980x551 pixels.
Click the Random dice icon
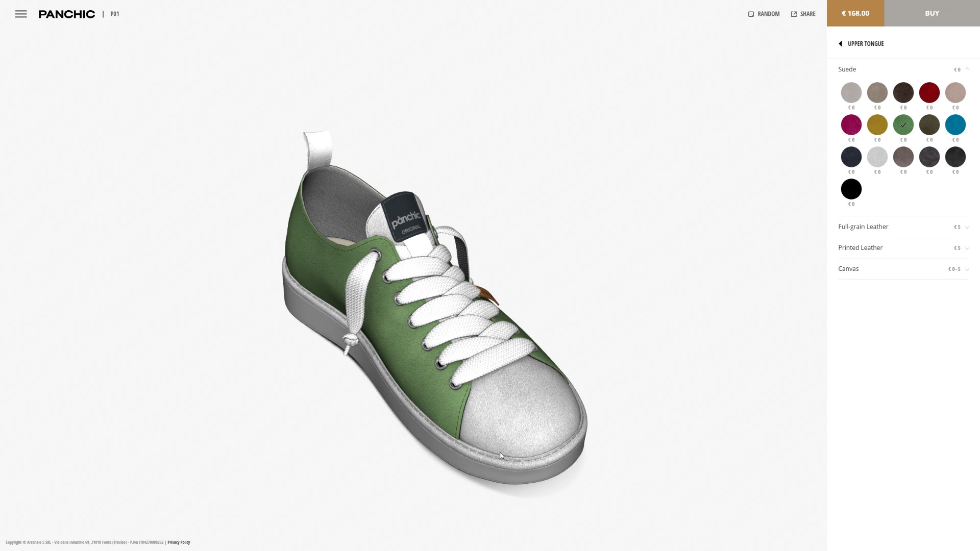pos(751,14)
